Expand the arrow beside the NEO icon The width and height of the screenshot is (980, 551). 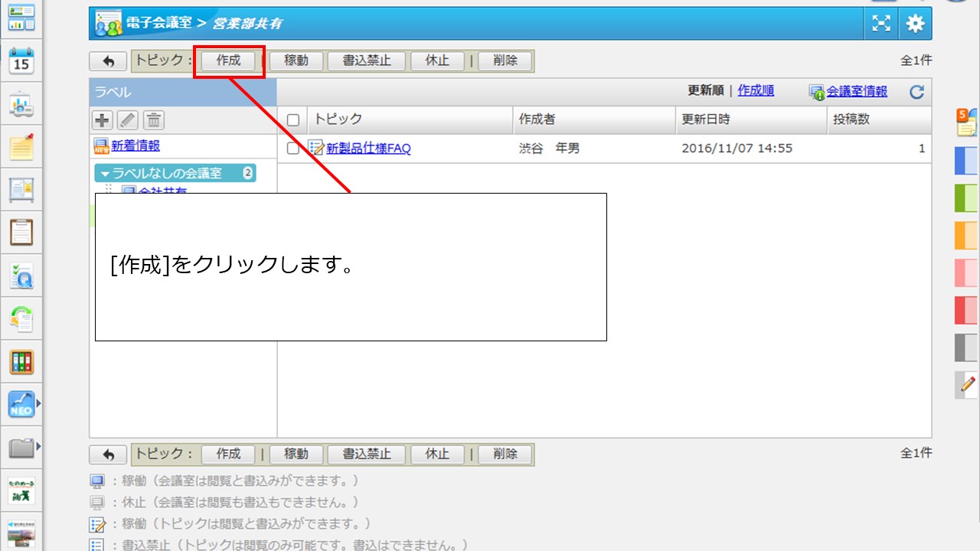pyautogui.click(x=38, y=402)
